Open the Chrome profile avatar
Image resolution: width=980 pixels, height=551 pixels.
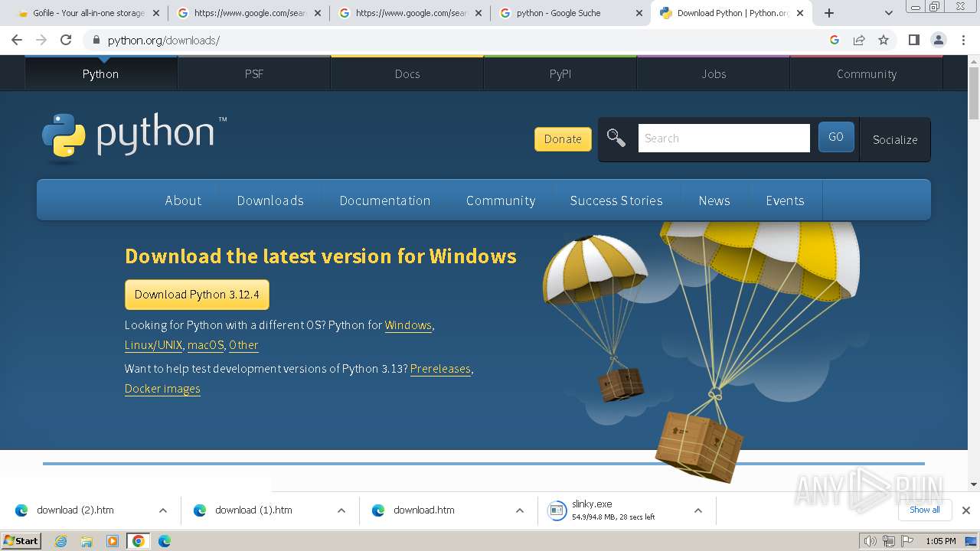click(x=938, y=40)
